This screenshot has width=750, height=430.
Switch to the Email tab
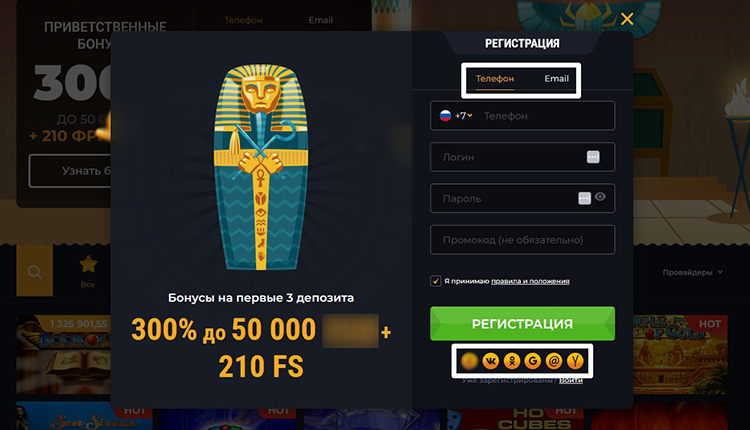point(556,78)
